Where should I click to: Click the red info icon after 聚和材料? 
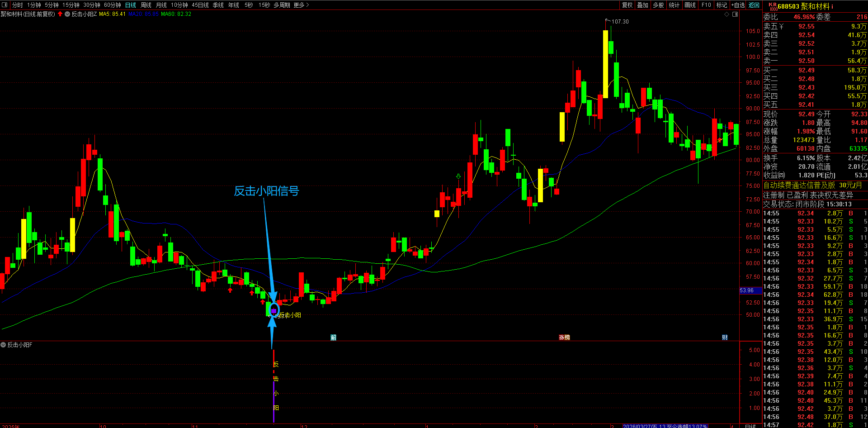point(832,6)
